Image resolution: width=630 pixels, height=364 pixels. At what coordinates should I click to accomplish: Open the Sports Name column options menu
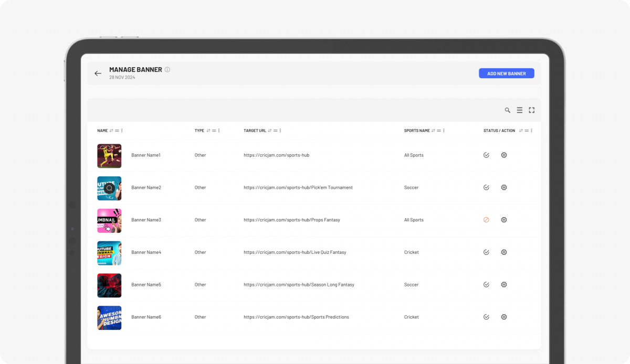444,131
